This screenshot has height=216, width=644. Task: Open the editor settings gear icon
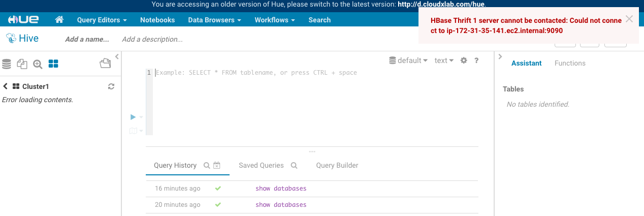[x=463, y=60]
